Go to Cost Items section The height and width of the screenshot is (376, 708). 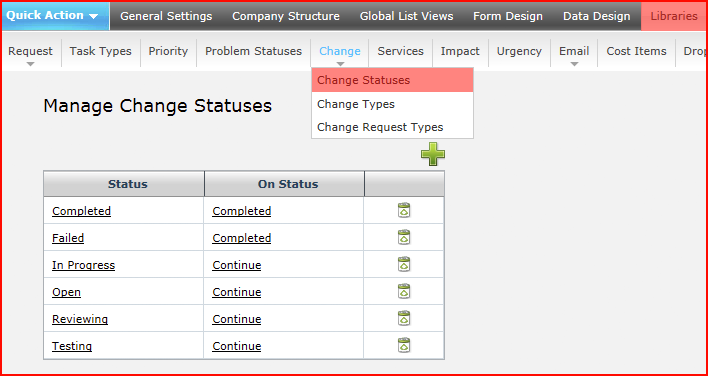pyautogui.click(x=636, y=51)
